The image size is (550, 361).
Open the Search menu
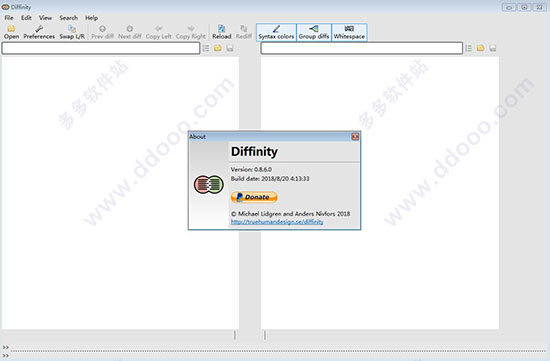click(68, 18)
